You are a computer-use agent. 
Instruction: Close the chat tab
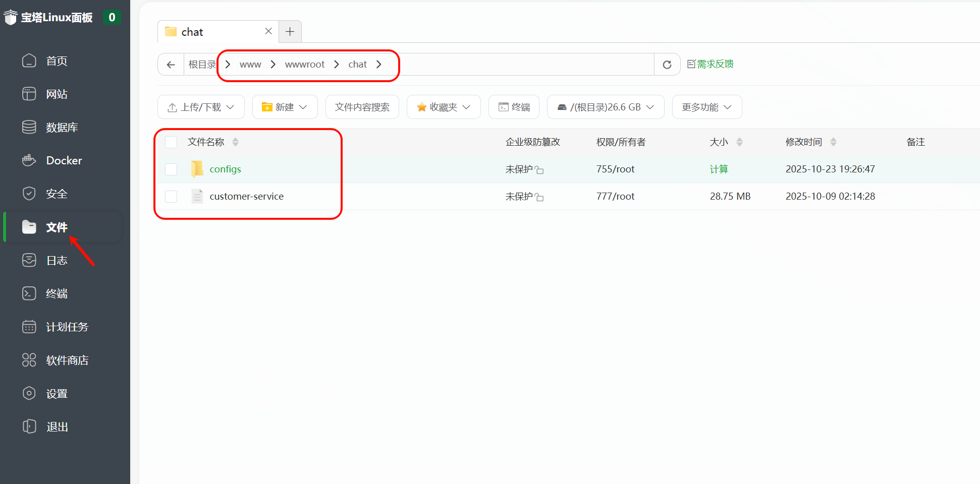(x=268, y=31)
